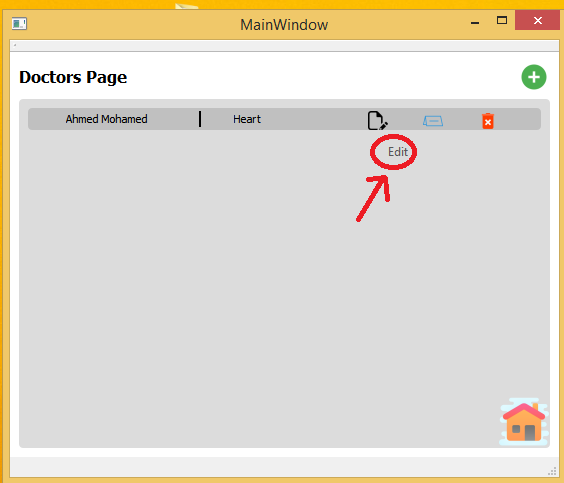Screen dimensions: 564x483
Task: Open edit document icon for Ahmed Mohamed
Action: click(x=377, y=120)
